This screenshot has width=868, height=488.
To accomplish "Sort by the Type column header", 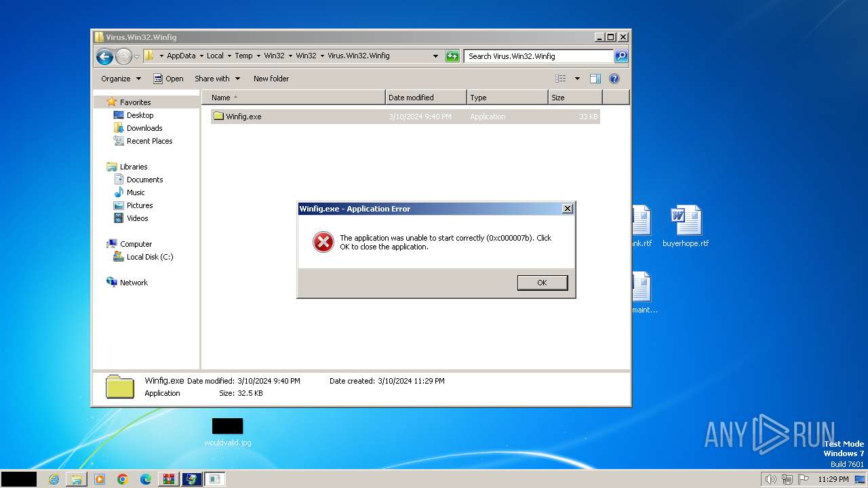I will coord(507,98).
